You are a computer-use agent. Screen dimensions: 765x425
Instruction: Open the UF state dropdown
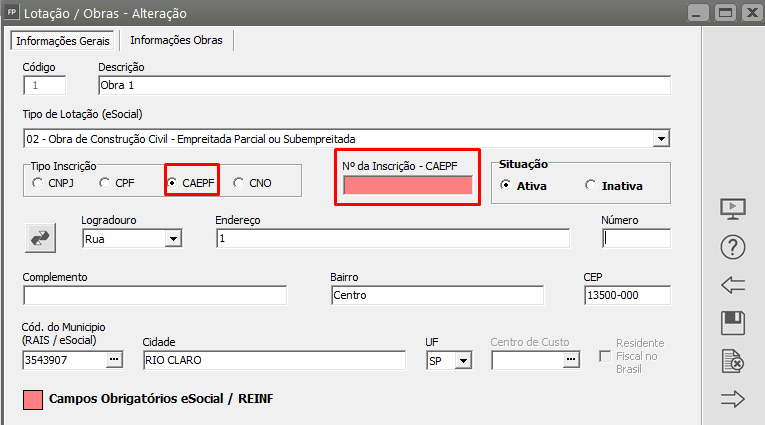466,360
